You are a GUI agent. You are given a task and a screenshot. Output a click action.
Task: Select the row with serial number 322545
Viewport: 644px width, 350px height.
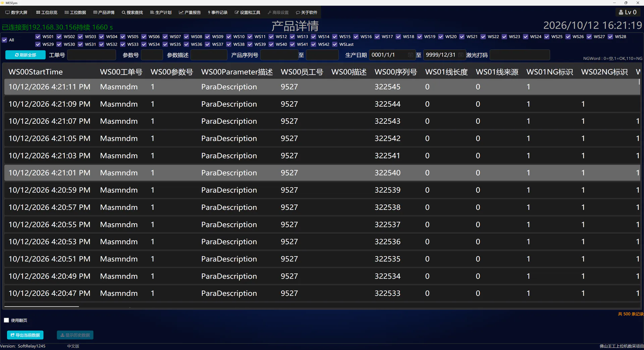322,87
